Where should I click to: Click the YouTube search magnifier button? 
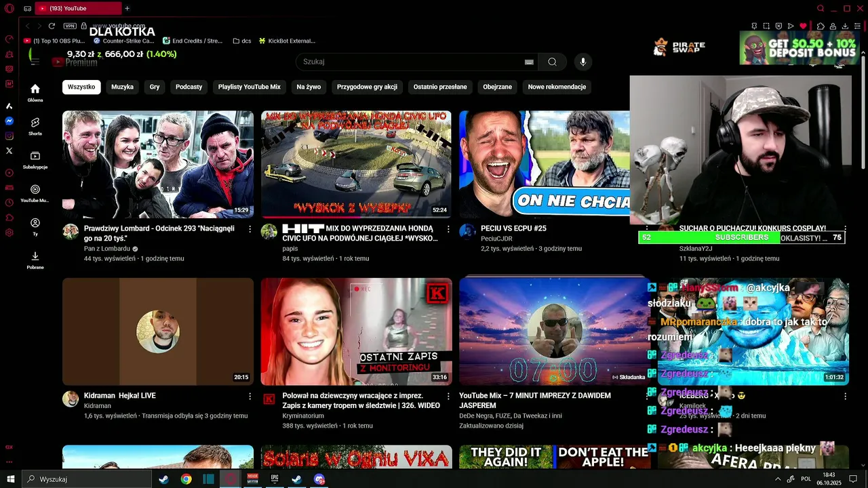(x=552, y=62)
